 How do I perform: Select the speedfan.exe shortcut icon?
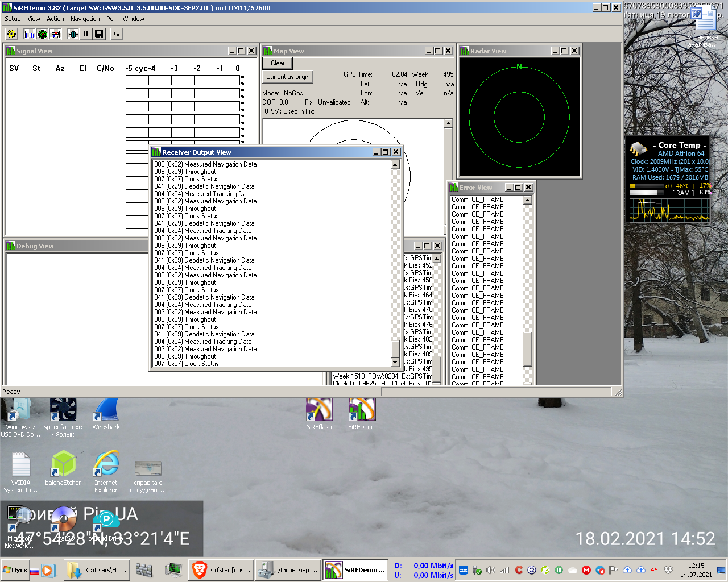tap(63, 418)
